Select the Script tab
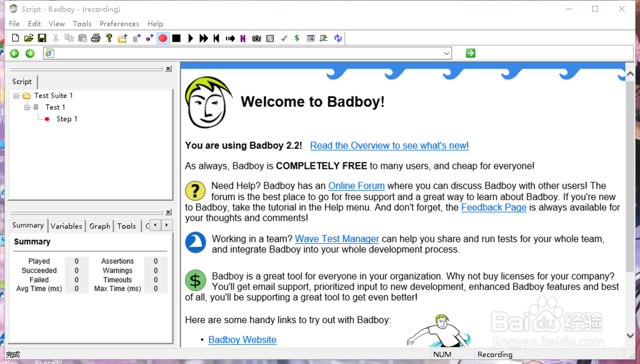This screenshot has width=640, height=364. pos(22,82)
